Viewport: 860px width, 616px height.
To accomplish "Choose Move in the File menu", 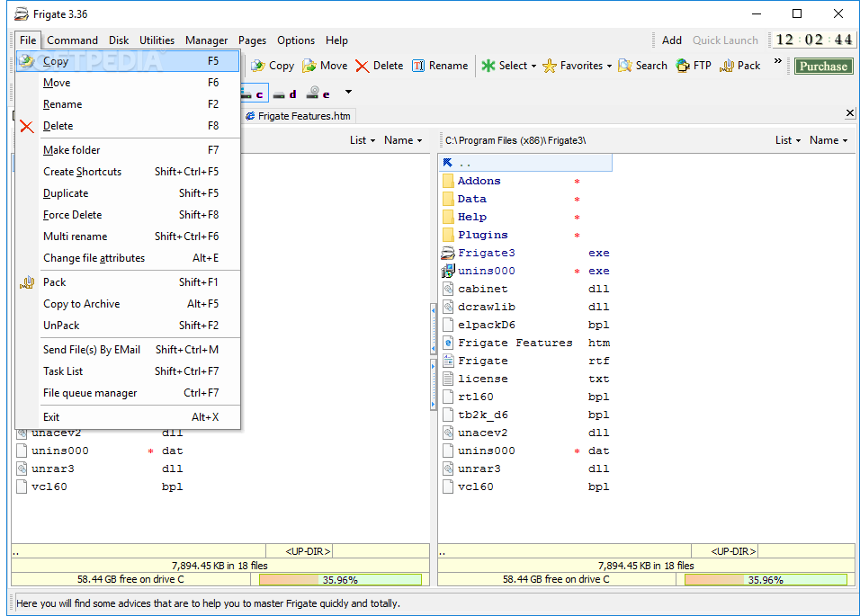I will tap(128, 83).
